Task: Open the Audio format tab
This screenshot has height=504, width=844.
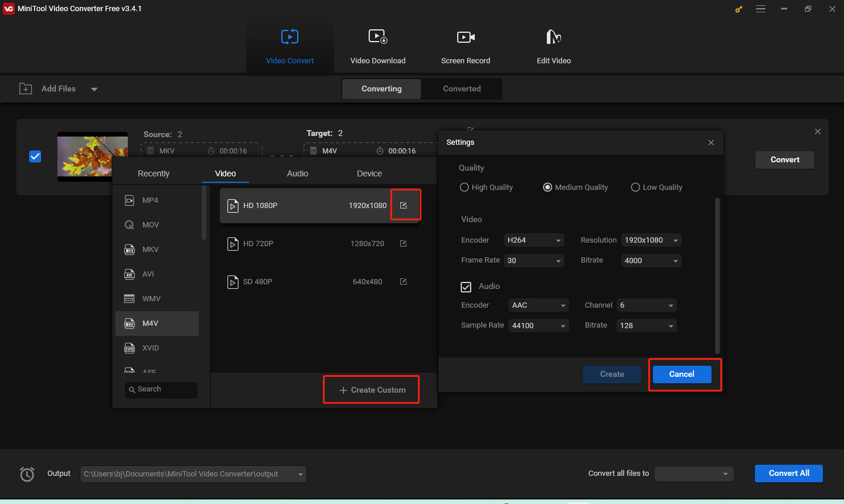Action: [x=298, y=173]
